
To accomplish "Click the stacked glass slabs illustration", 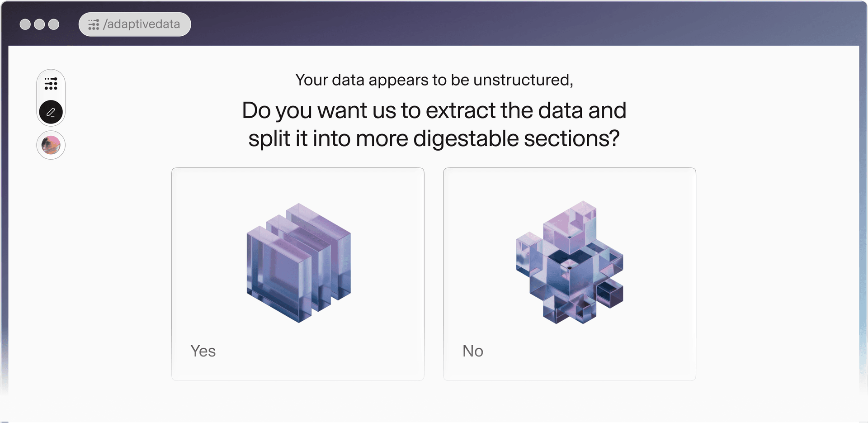I will click(x=298, y=262).
